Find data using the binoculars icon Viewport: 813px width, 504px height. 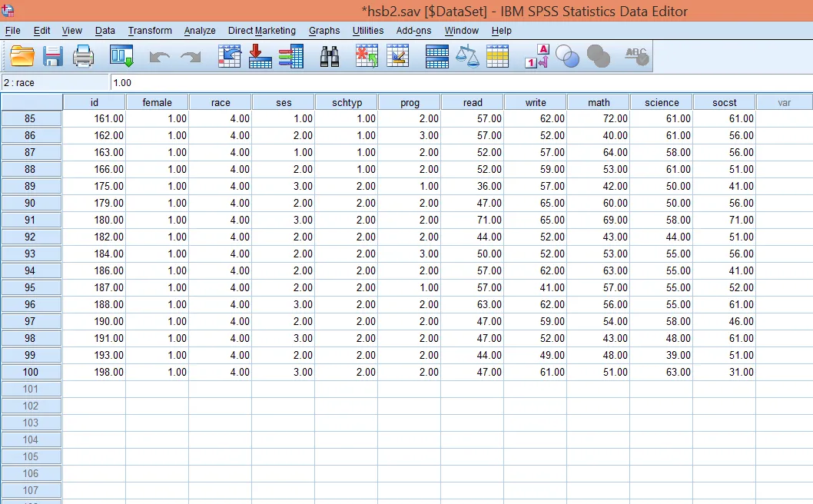pos(329,55)
